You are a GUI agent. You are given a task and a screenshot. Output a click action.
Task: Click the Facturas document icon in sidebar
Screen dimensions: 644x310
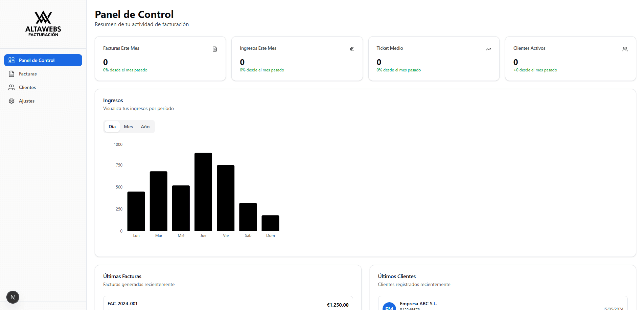(11, 74)
